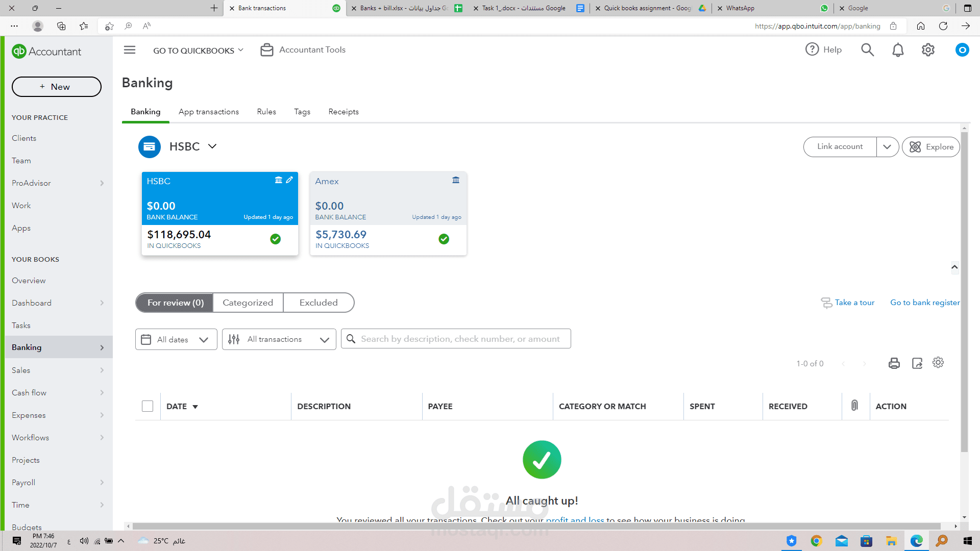The image size is (980, 551).
Task: Click the transaction search input field
Action: [x=459, y=339]
